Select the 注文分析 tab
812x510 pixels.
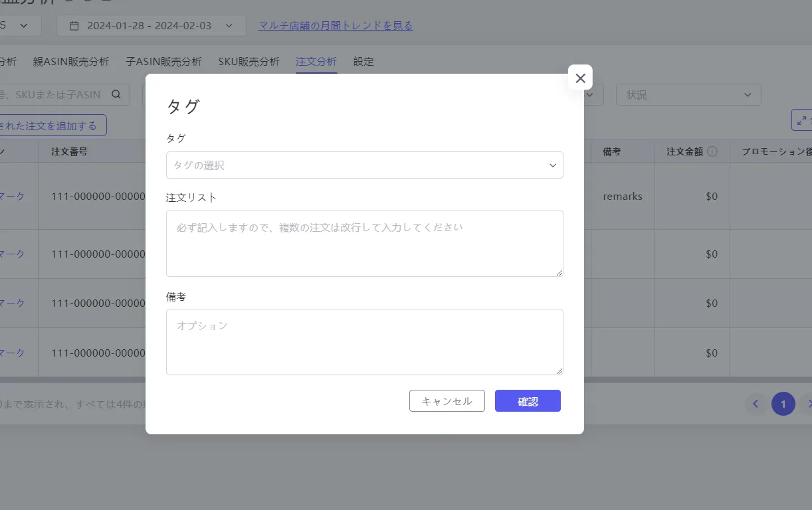[x=316, y=62]
